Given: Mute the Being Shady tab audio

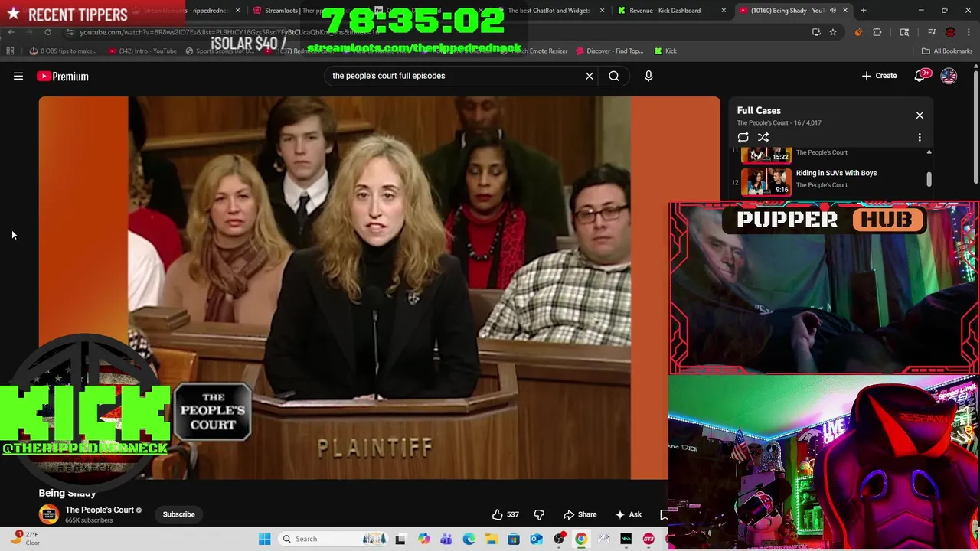Looking at the screenshot, I should (832, 11).
